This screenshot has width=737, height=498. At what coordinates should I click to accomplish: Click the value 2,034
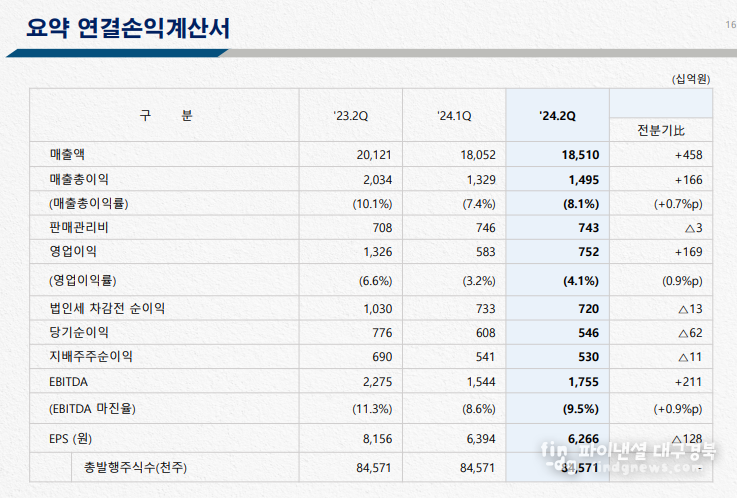(377, 180)
